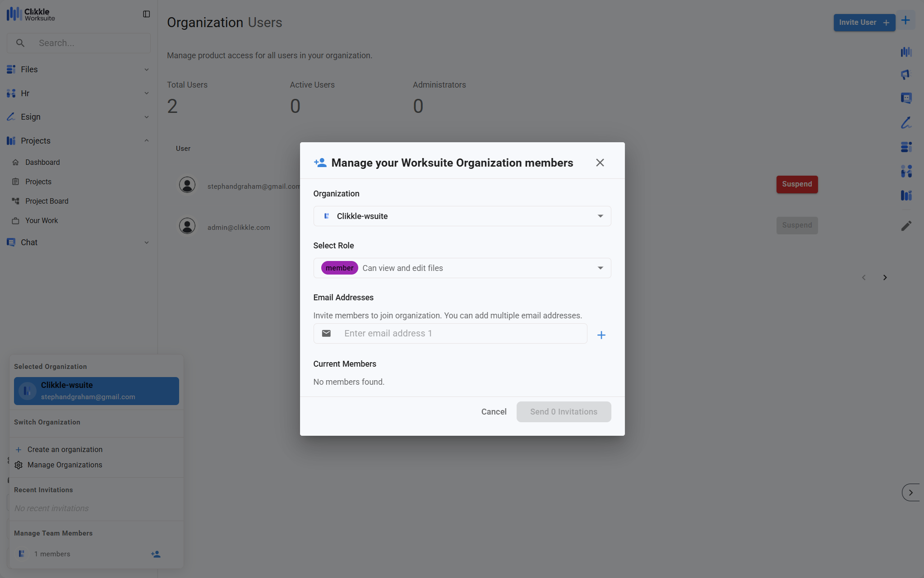Click the HR app icon in the right rail
The image size is (924, 578).
906,171
